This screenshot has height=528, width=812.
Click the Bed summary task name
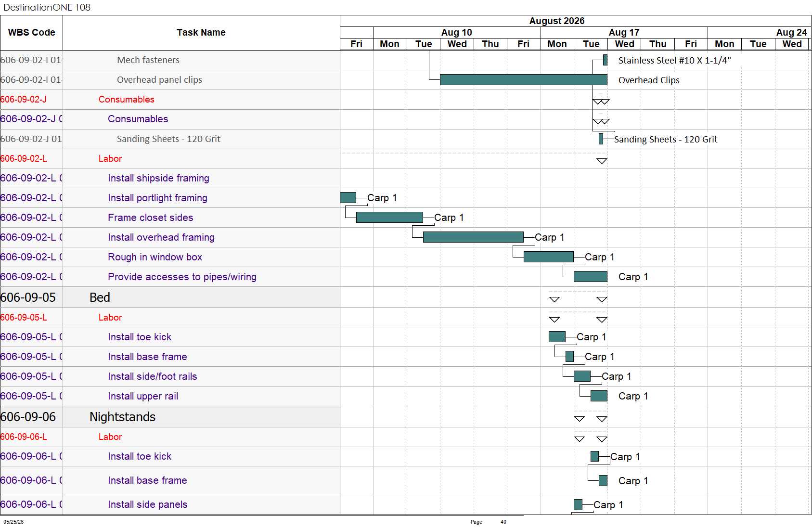pos(100,297)
